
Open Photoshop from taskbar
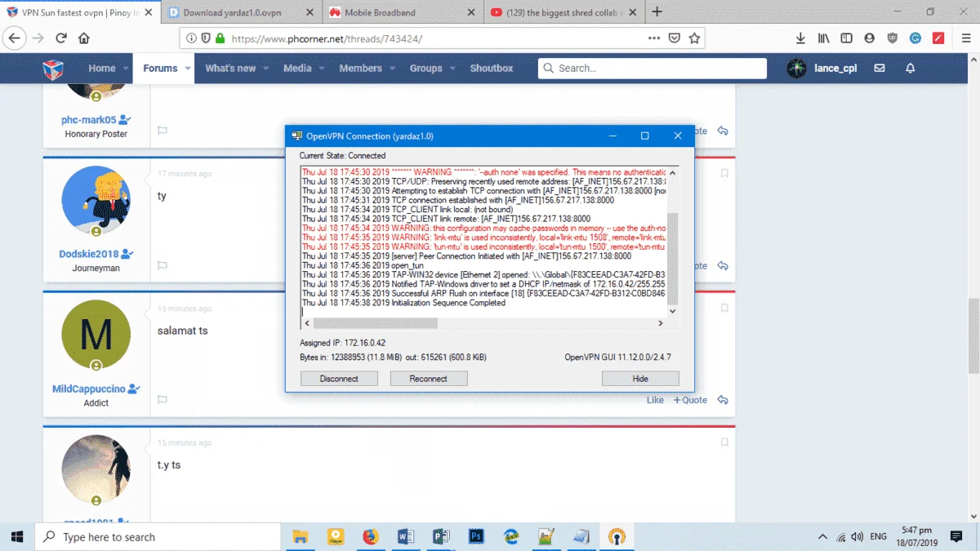click(477, 537)
